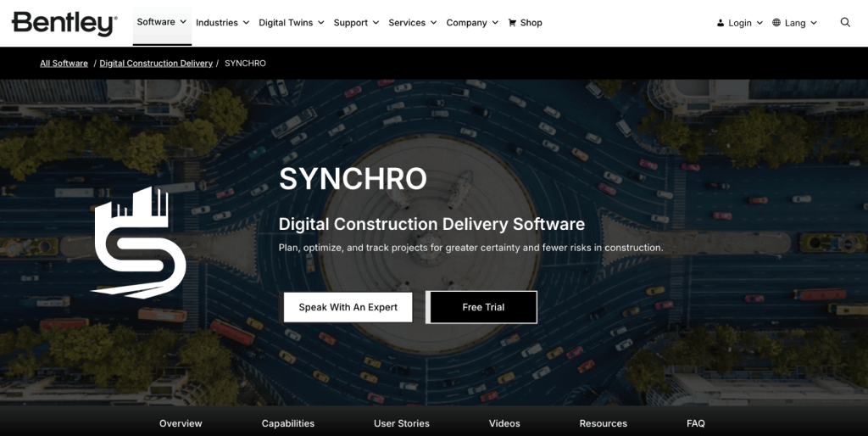Click the user profile icon beside Login

[721, 23]
